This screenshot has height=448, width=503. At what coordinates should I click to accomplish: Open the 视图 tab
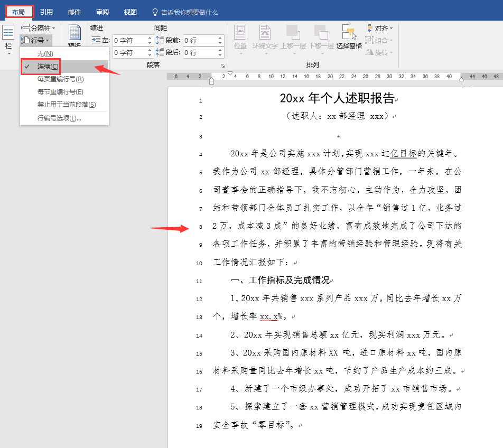pos(130,12)
